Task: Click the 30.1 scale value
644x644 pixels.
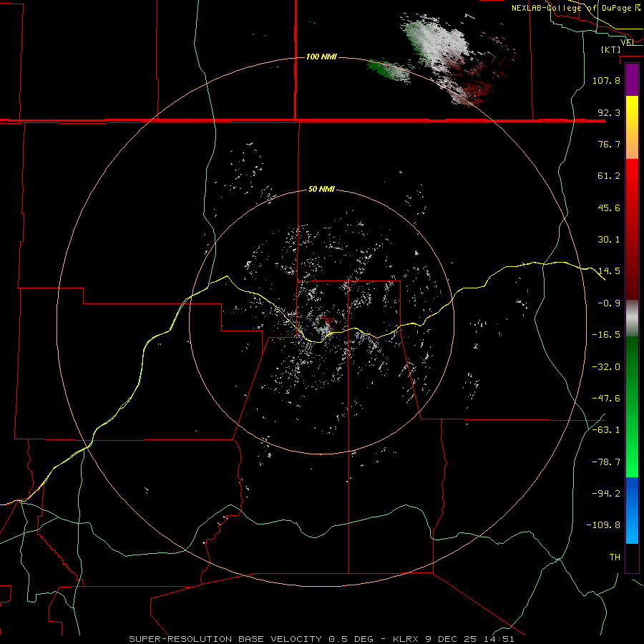Action: coord(609,240)
